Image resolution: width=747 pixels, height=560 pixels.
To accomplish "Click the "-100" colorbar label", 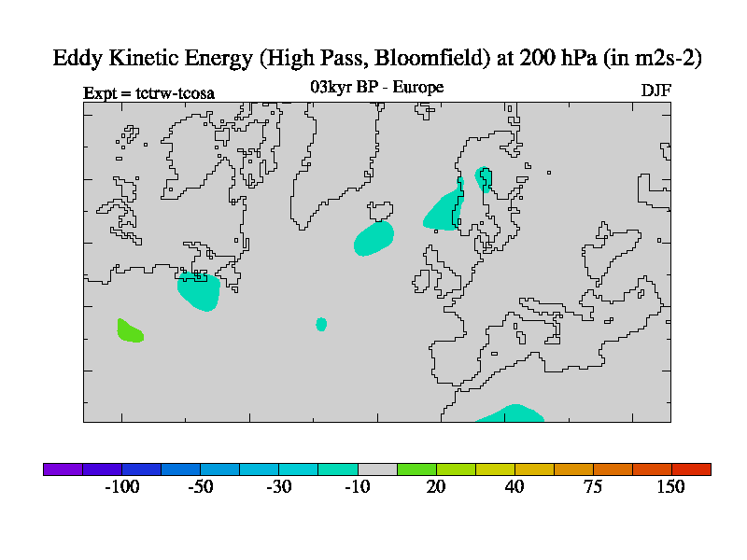I will pyautogui.click(x=121, y=487).
